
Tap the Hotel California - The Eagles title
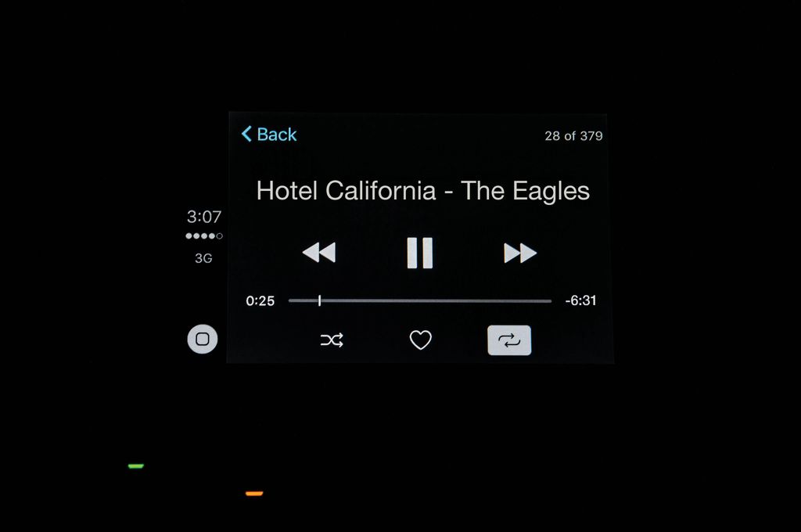pos(423,191)
